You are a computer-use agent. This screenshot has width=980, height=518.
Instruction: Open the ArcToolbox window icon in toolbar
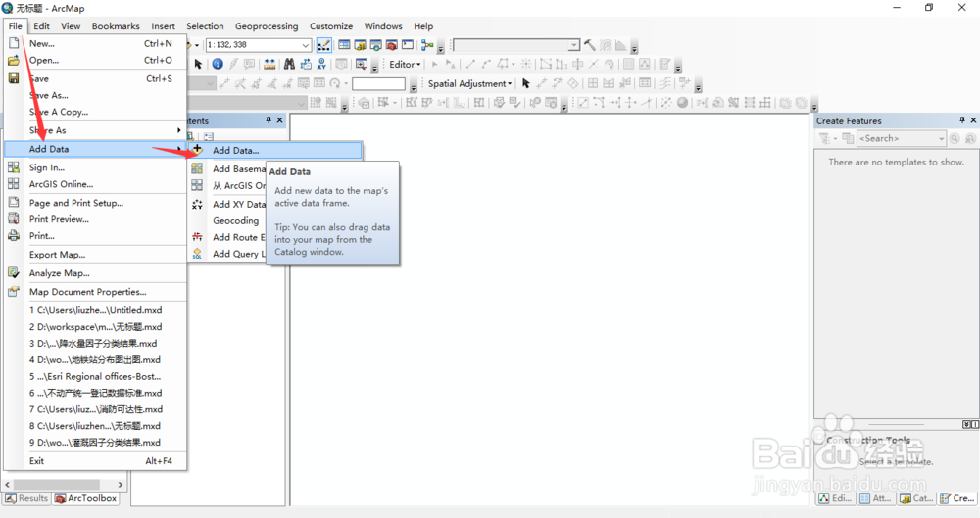click(x=392, y=45)
